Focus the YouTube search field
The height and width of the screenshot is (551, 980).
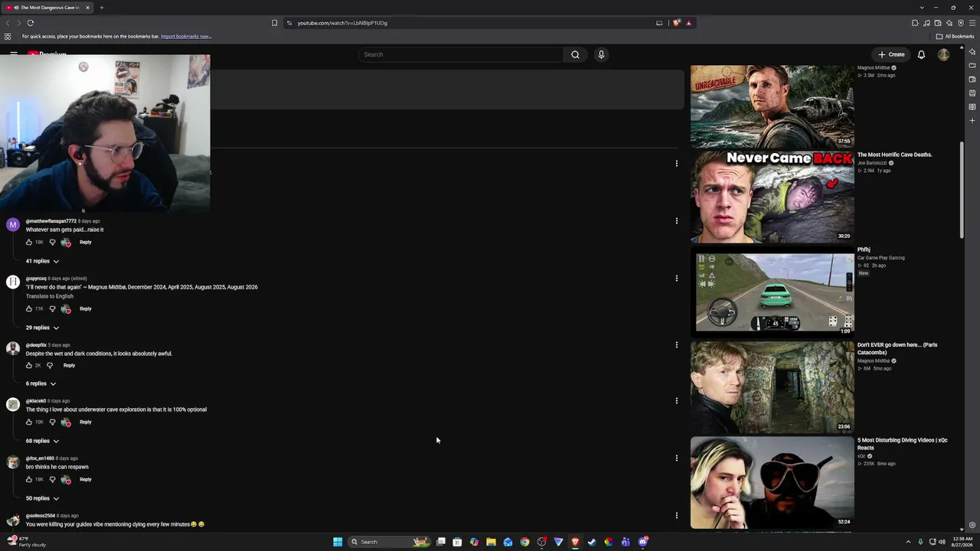(462, 54)
